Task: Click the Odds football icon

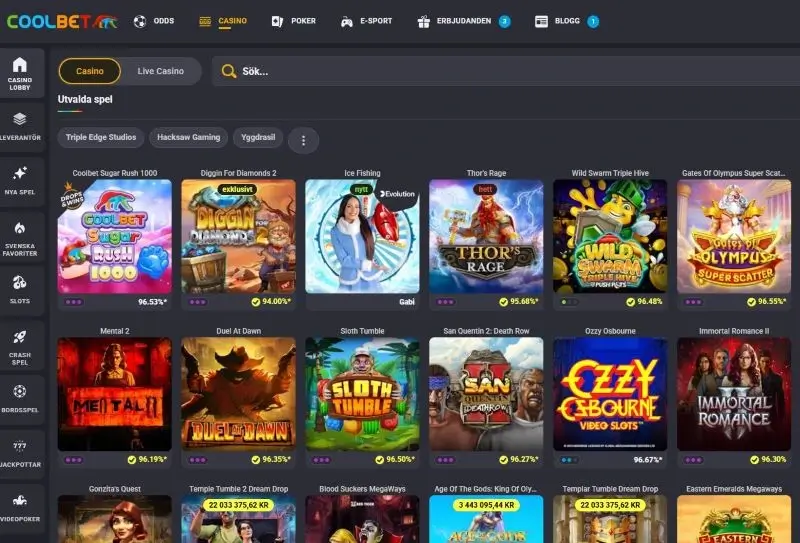Action: (140, 21)
